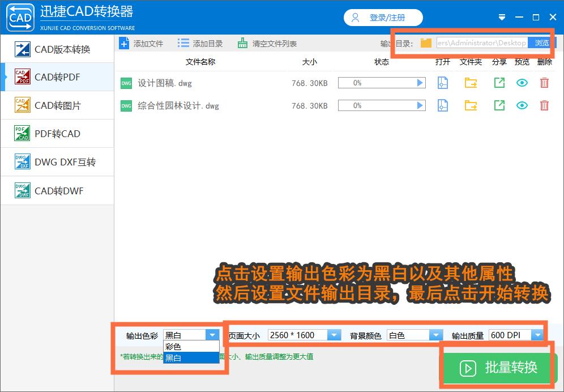
Task: Open the output directory folder icon
Action: 426,42
